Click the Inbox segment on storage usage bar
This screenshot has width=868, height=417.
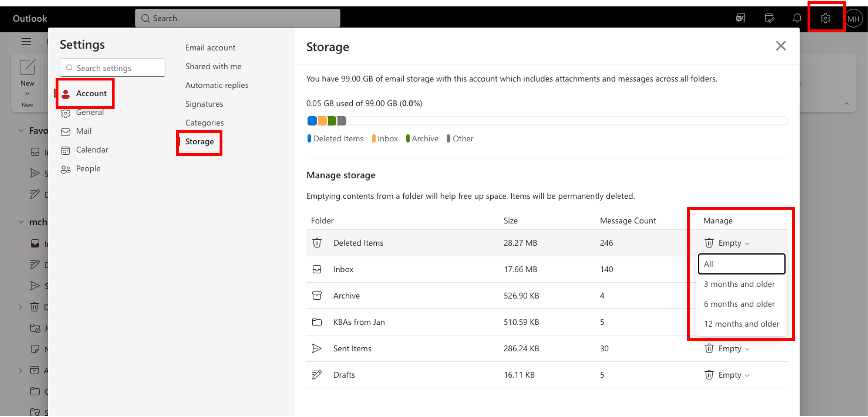322,120
